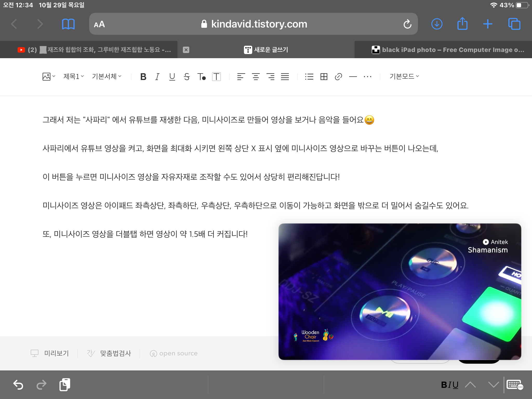
Task: Add a hyperlink with the link icon
Action: [338, 77]
